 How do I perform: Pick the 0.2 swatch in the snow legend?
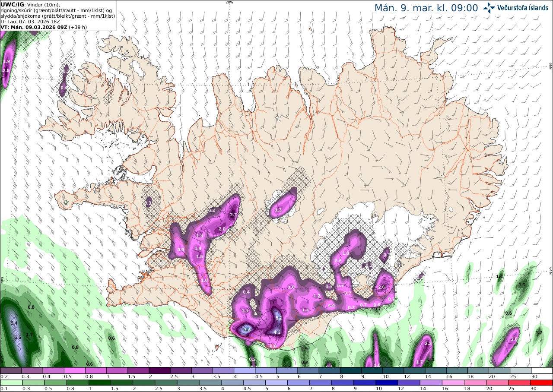(x=10, y=370)
